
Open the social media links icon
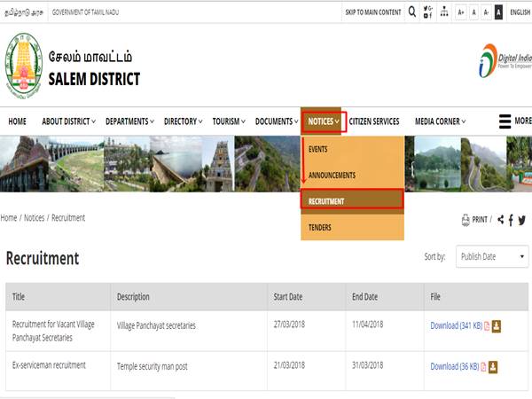[x=428, y=12]
